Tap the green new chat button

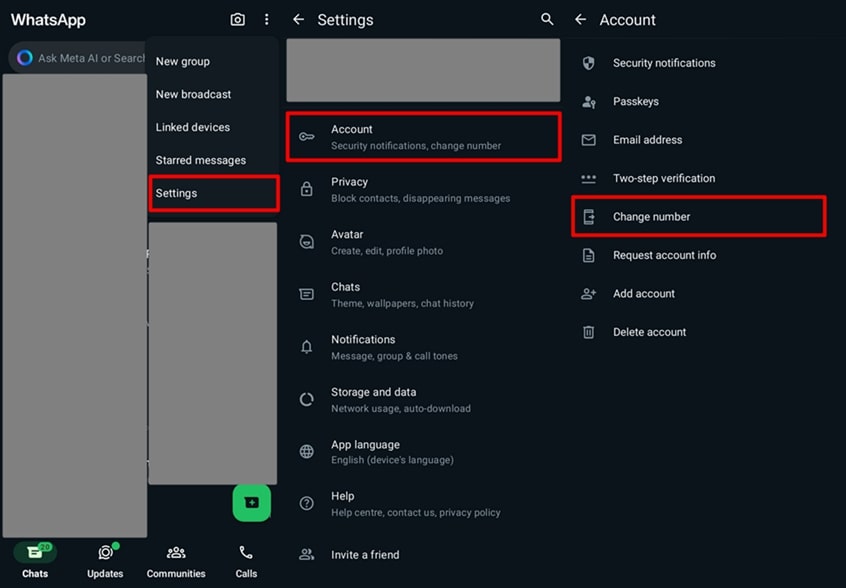click(251, 503)
